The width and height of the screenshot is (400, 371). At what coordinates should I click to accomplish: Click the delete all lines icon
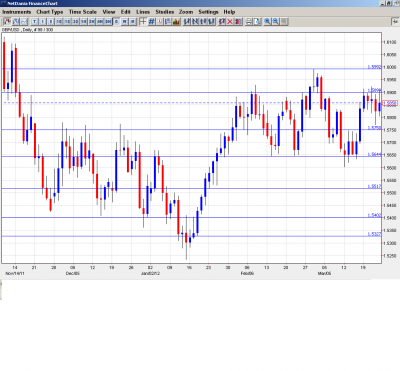click(x=238, y=22)
